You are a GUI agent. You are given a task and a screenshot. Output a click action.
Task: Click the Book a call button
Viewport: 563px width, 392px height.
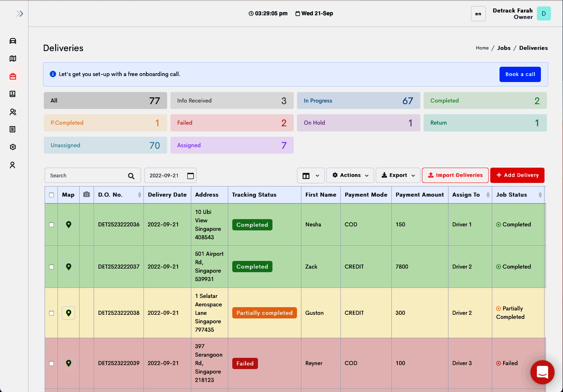[520, 74]
